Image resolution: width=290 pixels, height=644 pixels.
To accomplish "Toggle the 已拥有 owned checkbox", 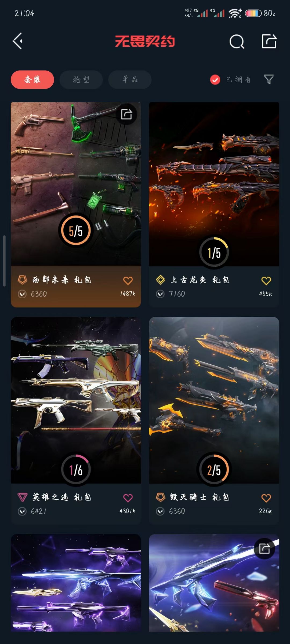I will [x=215, y=79].
